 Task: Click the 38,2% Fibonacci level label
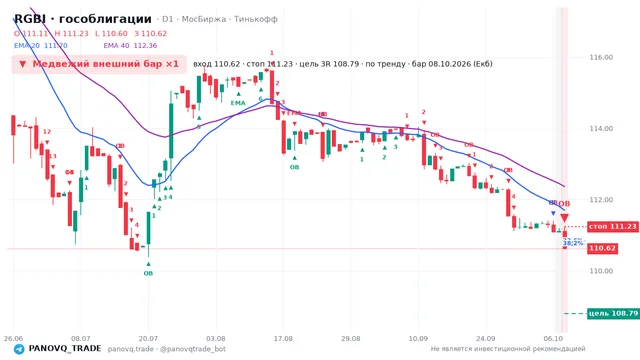[x=574, y=243]
